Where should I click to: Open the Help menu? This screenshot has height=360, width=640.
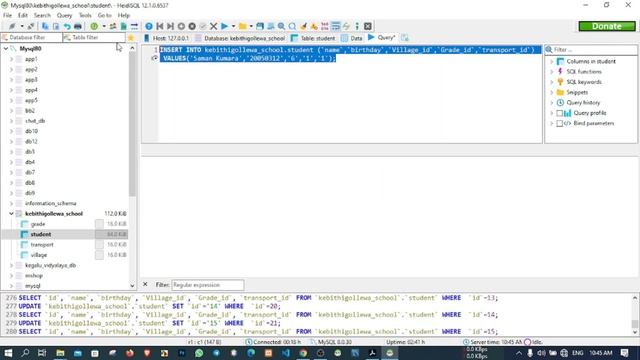click(124, 15)
